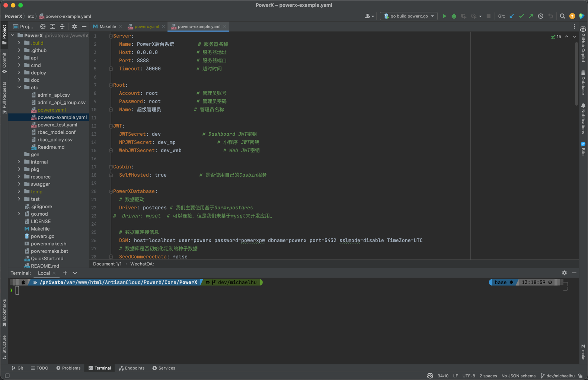Open the Bookmarks side panel
The width and height of the screenshot is (588, 380).
point(4,313)
